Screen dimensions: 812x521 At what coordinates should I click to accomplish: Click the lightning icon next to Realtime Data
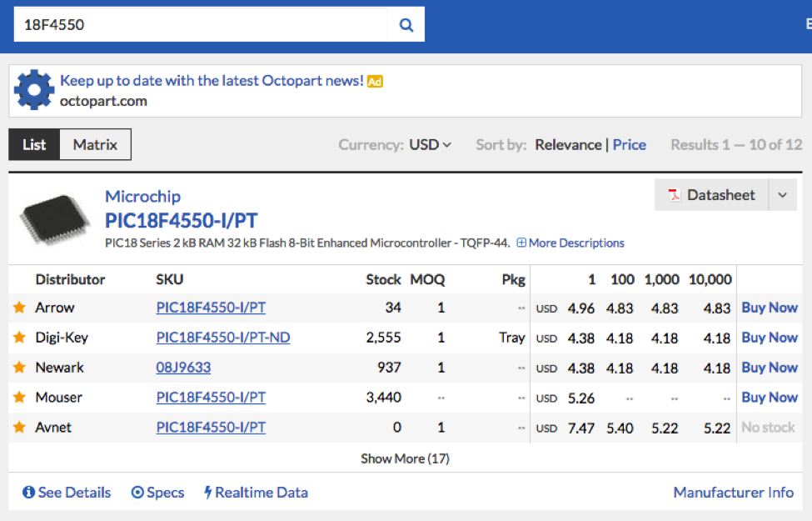[207, 492]
